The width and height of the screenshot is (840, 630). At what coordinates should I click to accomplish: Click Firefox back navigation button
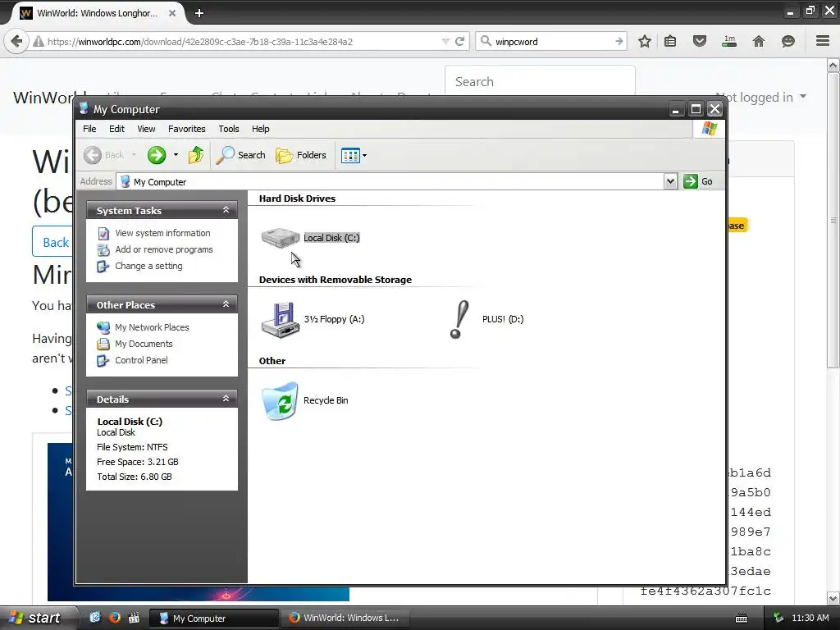click(x=16, y=41)
